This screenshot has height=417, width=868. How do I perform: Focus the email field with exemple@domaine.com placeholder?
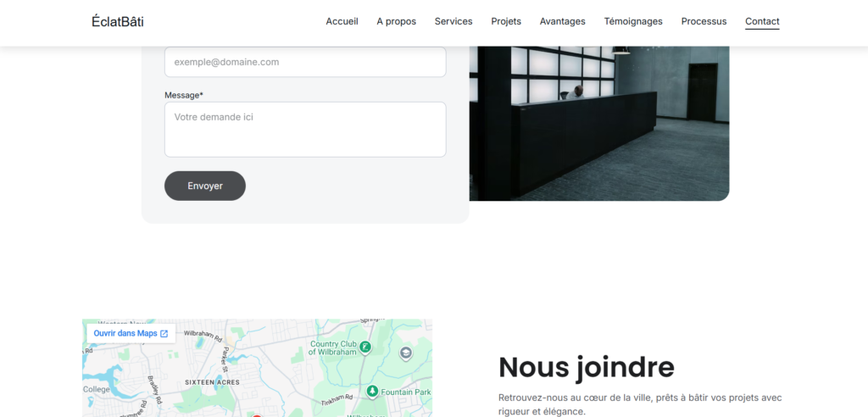[305, 62]
